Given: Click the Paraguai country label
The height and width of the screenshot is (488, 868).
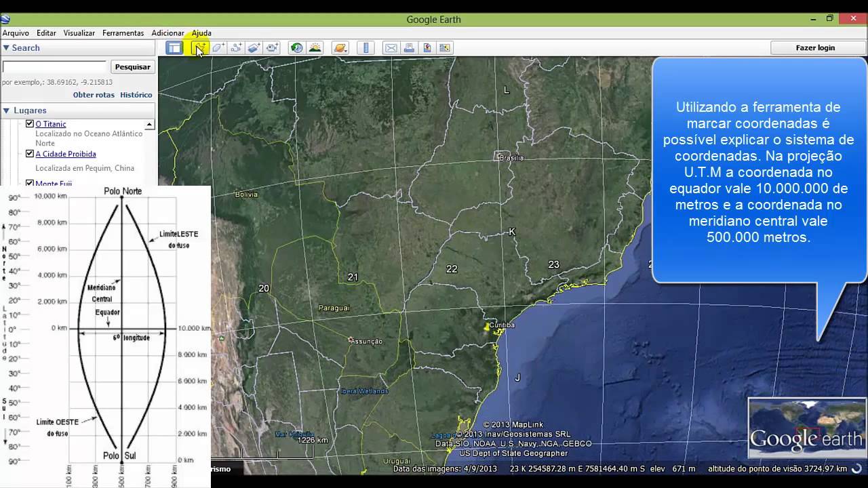Looking at the screenshot, I should click(x=334, y=308).
